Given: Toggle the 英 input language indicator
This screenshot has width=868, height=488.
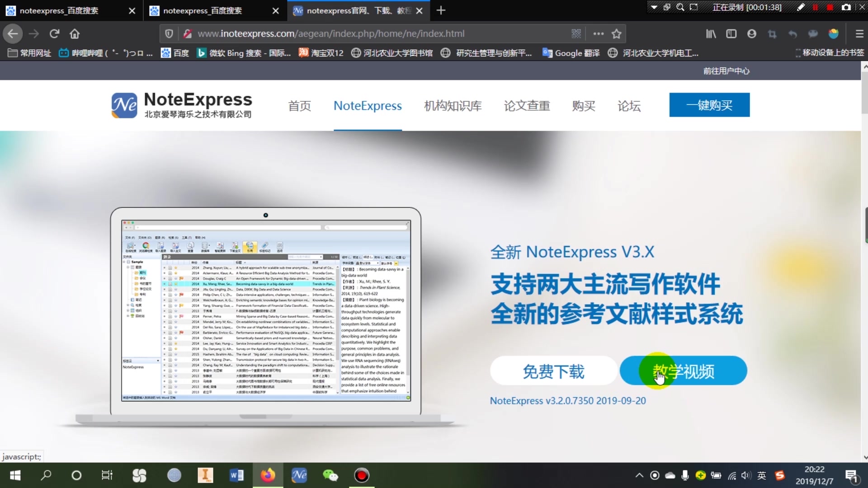Looking at the screenshot, I should [762, 475].
